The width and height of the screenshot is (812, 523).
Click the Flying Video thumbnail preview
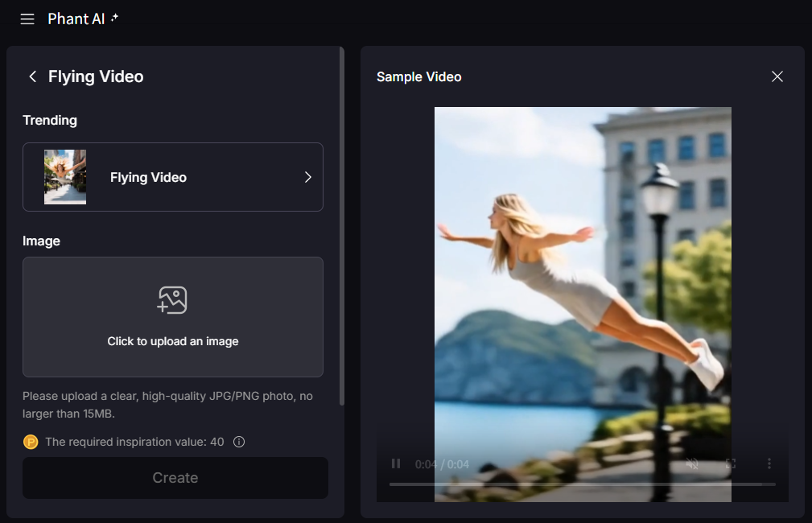(x=65, y=177)
